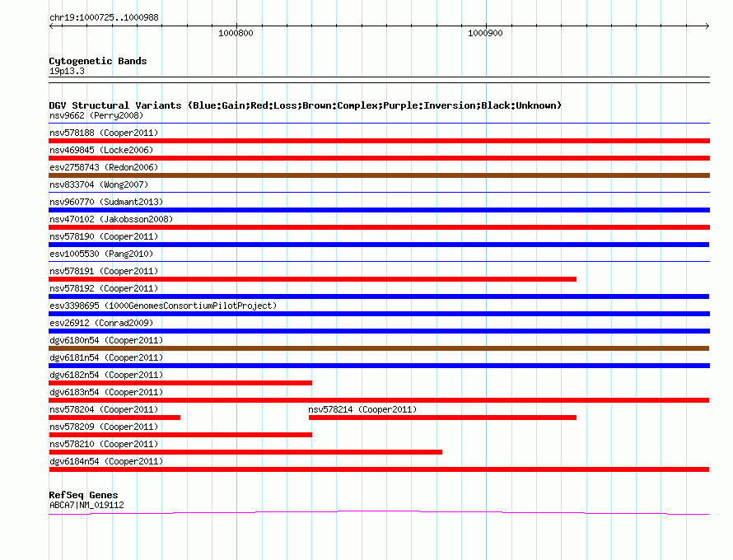Click the 1000800 ruler tick label

236,33
